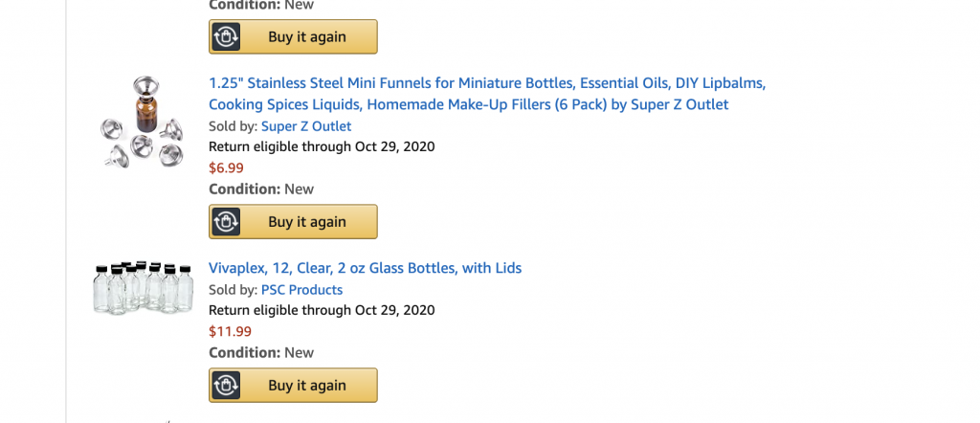Viewport: 980px width, 423px height.
Task: Open the Vivaplex 2 oz Glass Bottles title
Action: (x=365, y=268)
